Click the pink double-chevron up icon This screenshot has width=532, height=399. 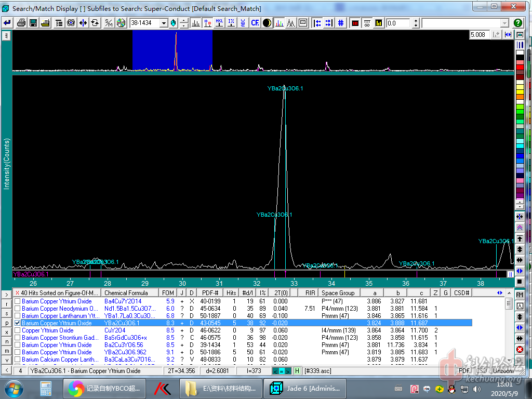tap(520, 228)
